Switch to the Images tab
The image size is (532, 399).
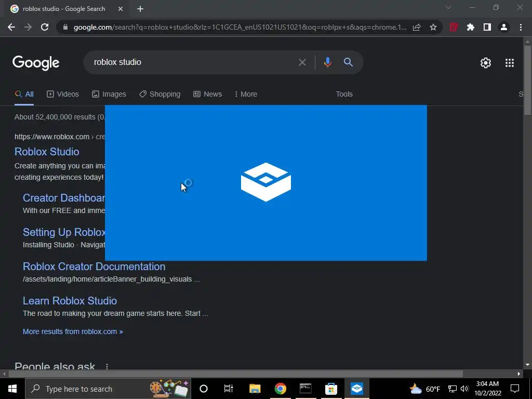coord(109,95)
